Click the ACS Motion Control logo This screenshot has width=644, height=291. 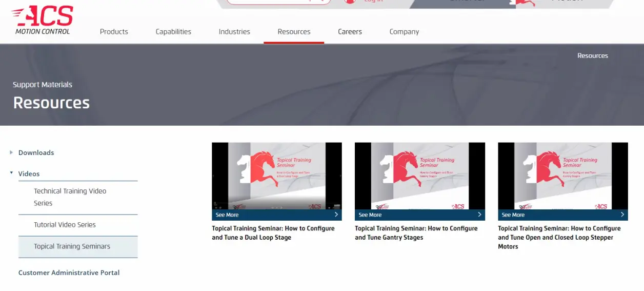[43, 20]
